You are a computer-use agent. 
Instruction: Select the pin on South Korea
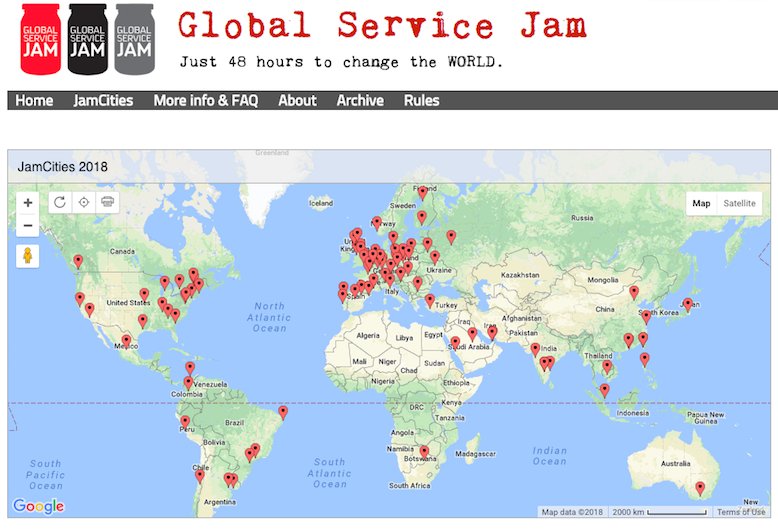tap(646, 317)
